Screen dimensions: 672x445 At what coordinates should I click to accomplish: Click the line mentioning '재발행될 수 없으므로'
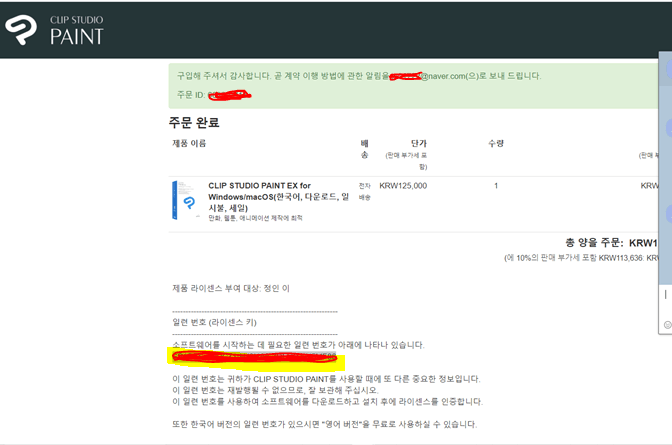click(x=275, y=390)
